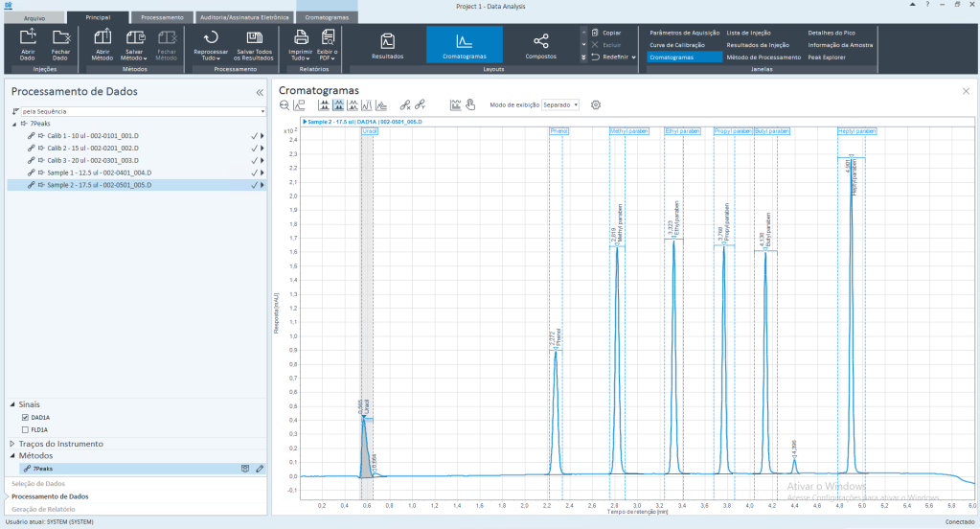Click the chromatogram signal chart icon

tap(456, 105)
